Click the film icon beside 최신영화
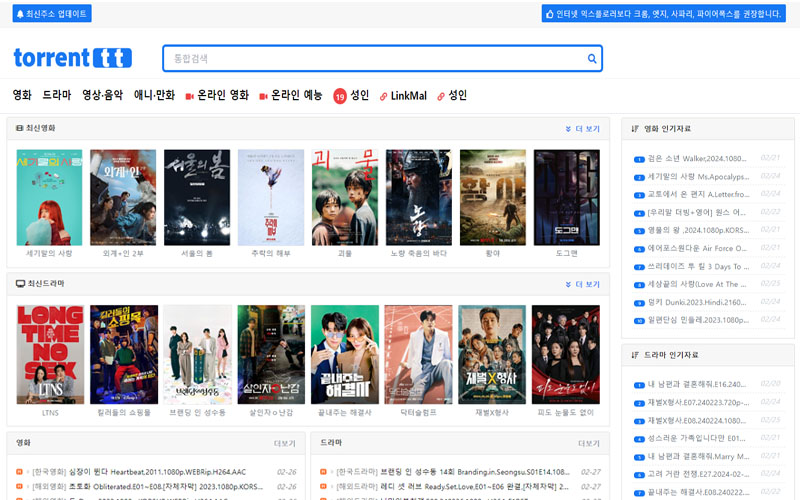This screenshot has height=500, width=800. 19,128
